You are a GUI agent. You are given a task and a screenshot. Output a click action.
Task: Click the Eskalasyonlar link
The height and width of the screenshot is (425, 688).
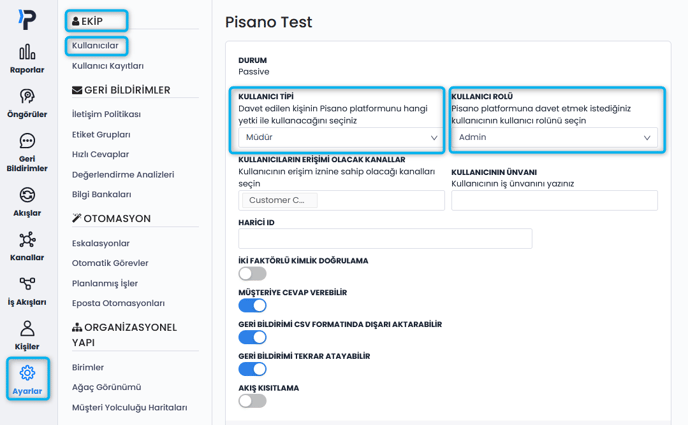(x=101, y=243)
